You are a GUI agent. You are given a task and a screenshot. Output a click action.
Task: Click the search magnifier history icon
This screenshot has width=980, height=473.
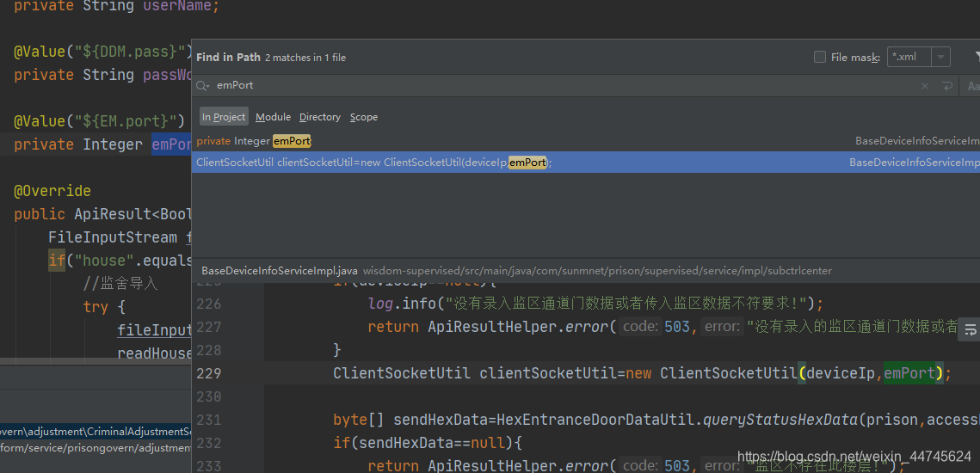(x=203, y=86)
